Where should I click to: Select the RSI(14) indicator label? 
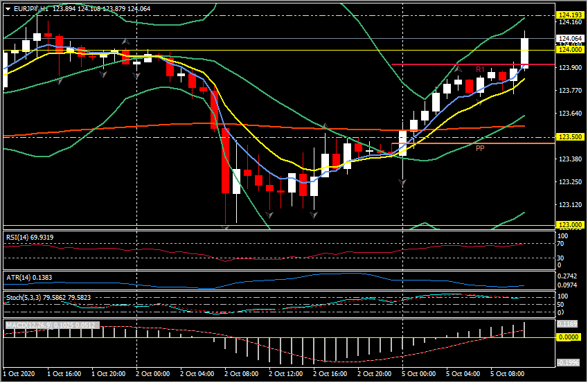(30, 238)
